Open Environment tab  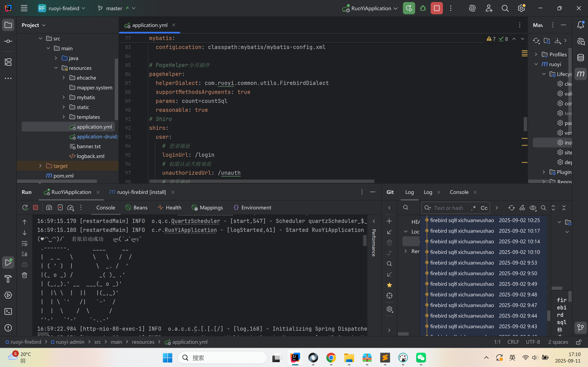252,208
